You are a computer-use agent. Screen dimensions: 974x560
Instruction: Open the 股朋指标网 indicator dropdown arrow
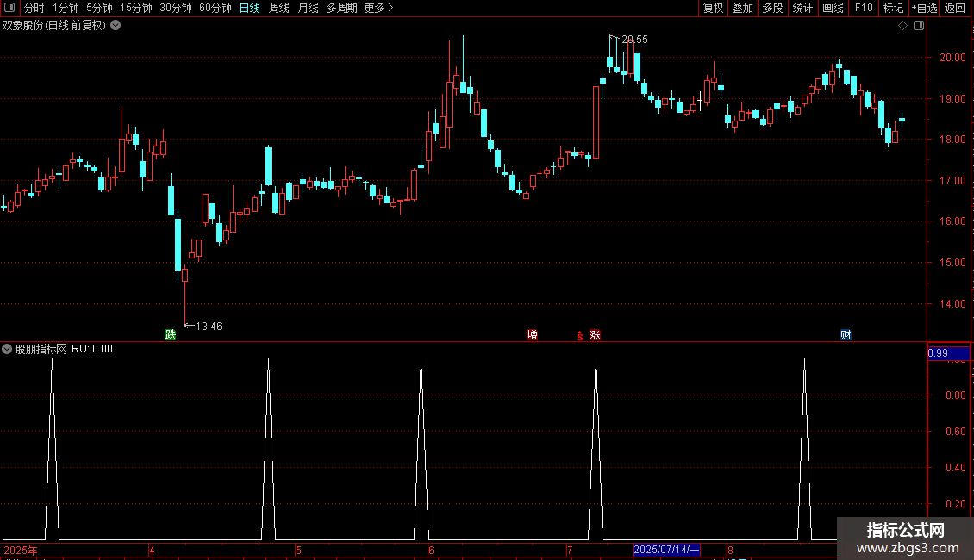point(7,349)
